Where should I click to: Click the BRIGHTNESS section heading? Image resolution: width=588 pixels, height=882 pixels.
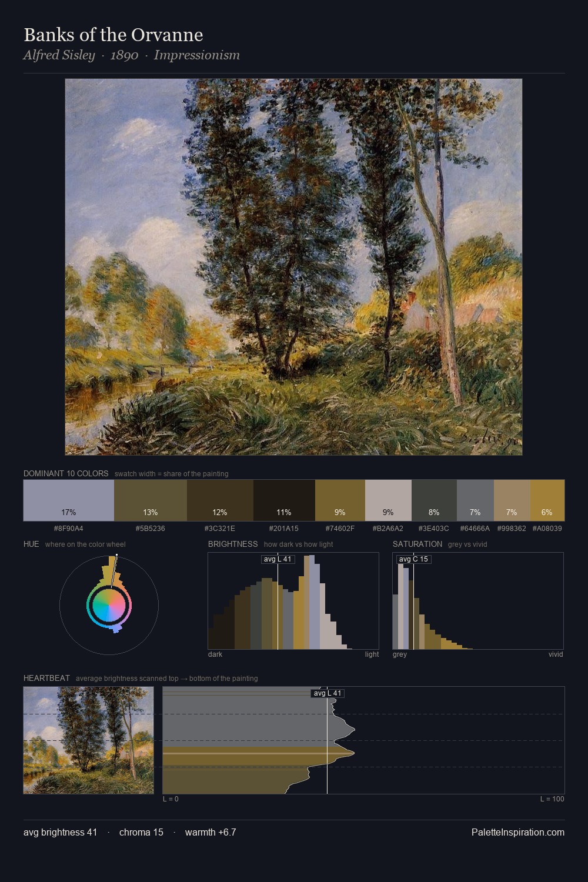coord(233,544)
